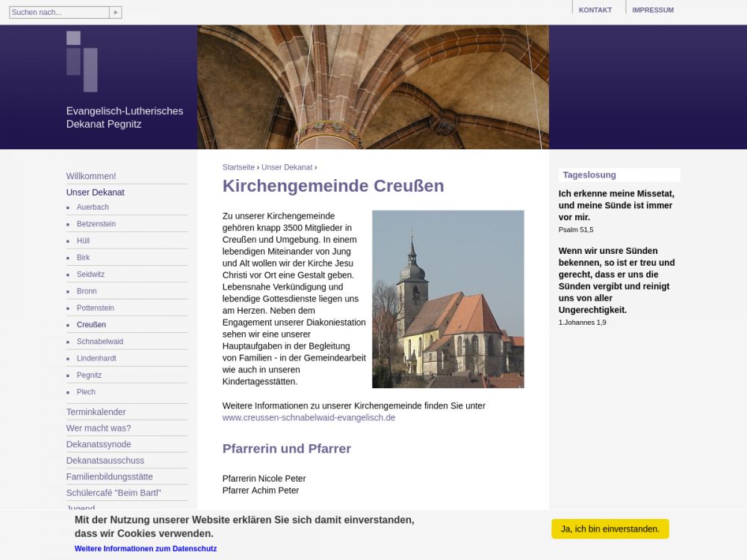Open Schülercafé "Beim Bartl" page
The height and width of the screenshot is (560, 747).
[x=113, y=493]
